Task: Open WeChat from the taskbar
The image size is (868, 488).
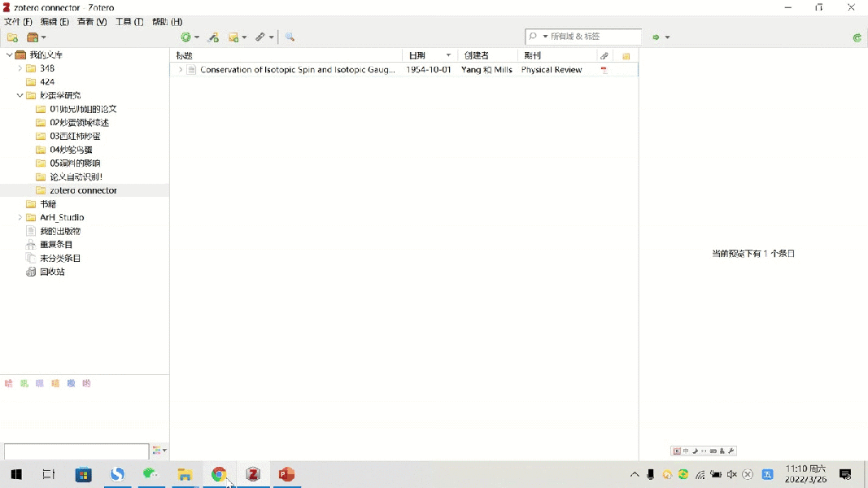Action: click(150, 474)
